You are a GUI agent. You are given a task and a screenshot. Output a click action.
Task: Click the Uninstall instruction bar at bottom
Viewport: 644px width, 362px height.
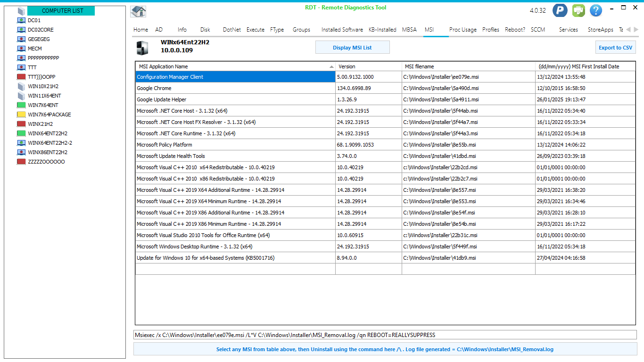click(x=385, y=349)
